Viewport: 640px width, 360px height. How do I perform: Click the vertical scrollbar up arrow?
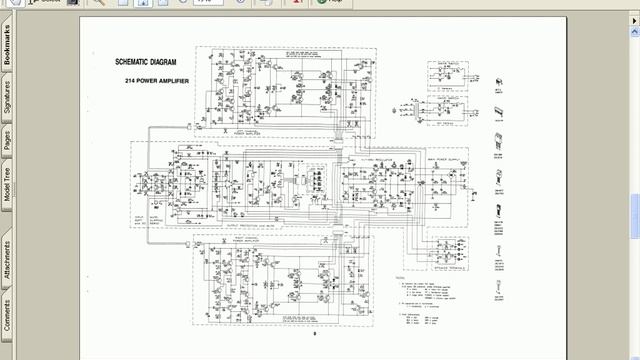(x=635, y=31)
